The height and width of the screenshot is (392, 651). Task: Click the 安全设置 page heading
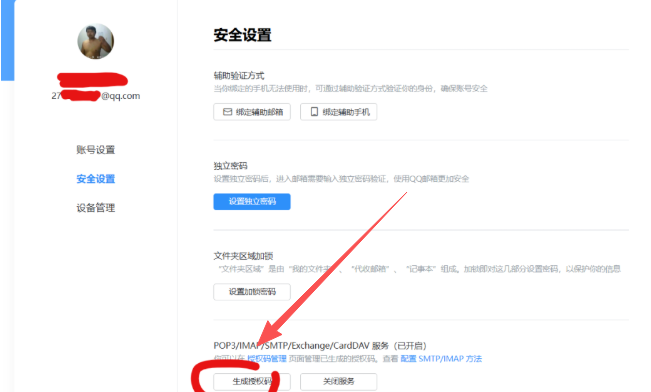(242, 35)
